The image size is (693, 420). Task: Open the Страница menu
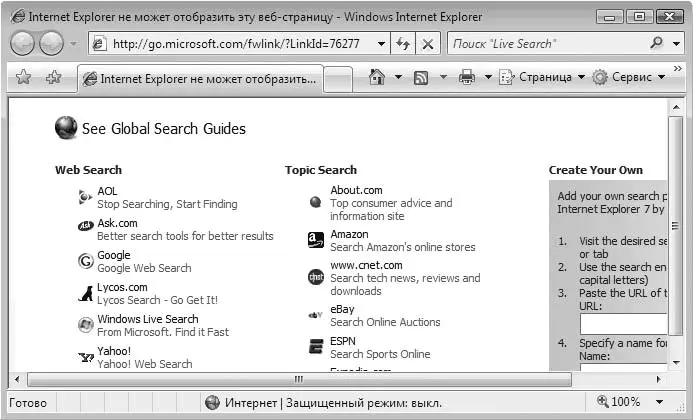point(542,77)
